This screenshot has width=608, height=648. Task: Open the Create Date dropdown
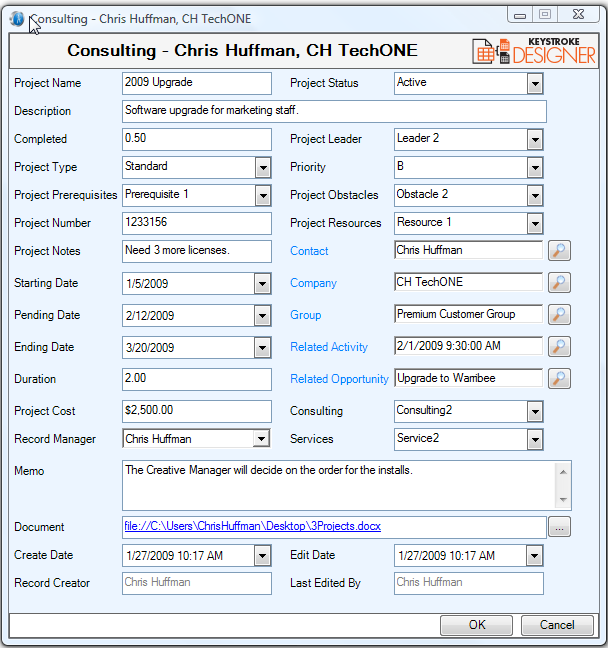(262, 556)
